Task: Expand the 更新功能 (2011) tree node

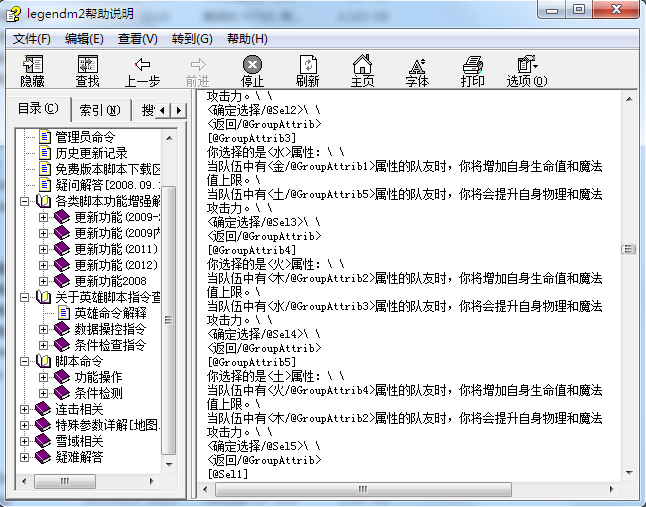Action: pyautogui.click(x=43, y=249)
